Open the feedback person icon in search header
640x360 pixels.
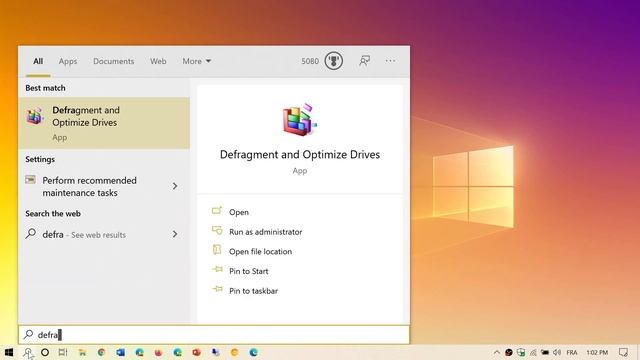pos(364,61)
